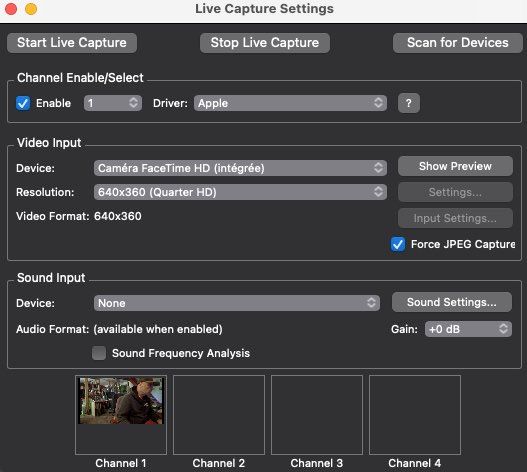This screenshot has width=527, height=472.
Task: Open the video Device dropdown Caméra FaceTime HD
Action: (240, 168)
